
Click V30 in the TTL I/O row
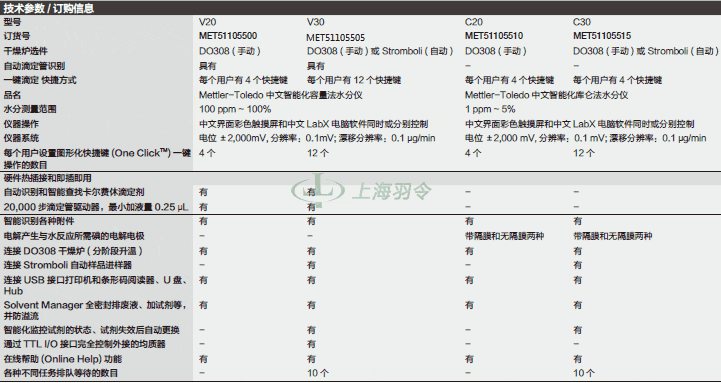tap(311, 344)
